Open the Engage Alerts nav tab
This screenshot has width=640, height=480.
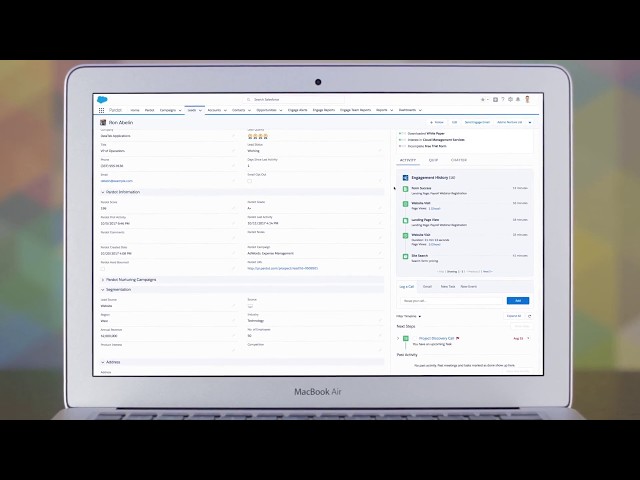[298, 110]
